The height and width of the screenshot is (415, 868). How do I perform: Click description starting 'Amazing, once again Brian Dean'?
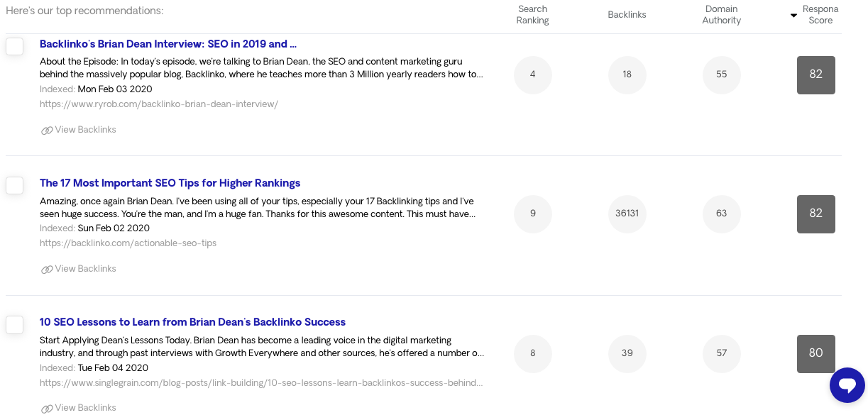(258, 208)
